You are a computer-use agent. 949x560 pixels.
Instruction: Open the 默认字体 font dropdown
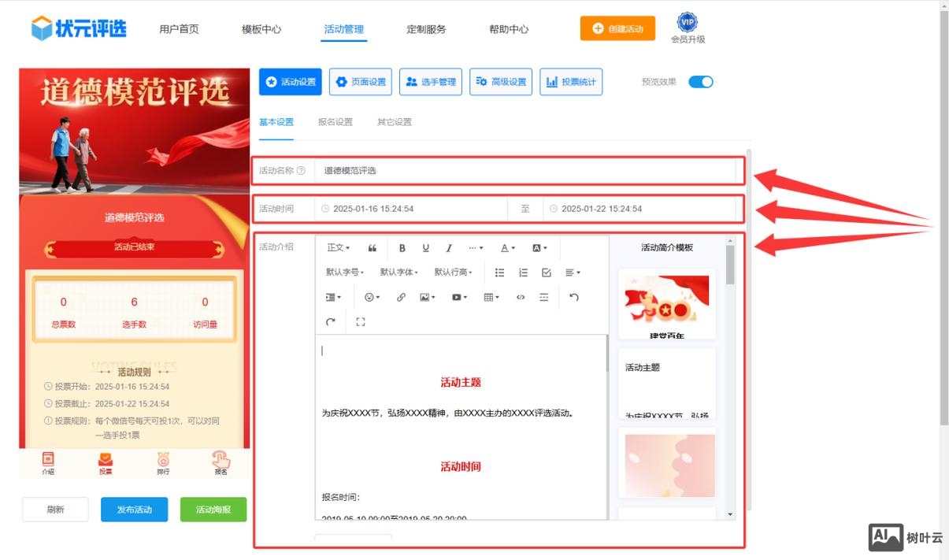click(397, 272)
